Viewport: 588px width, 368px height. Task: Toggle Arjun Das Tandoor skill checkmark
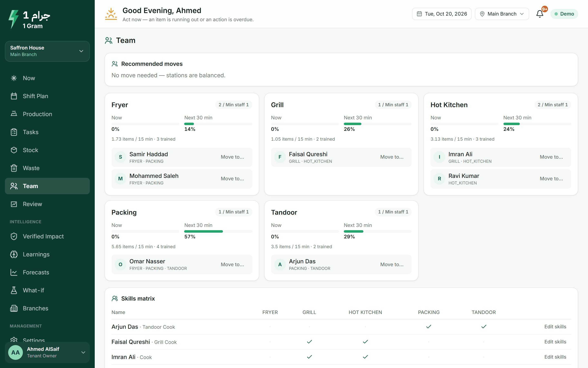(x=484, y=327)
